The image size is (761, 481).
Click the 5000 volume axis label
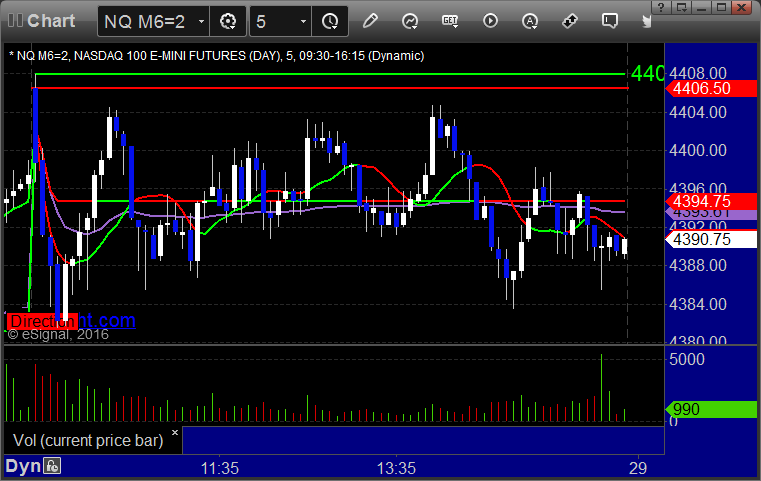tap(687, 359)
